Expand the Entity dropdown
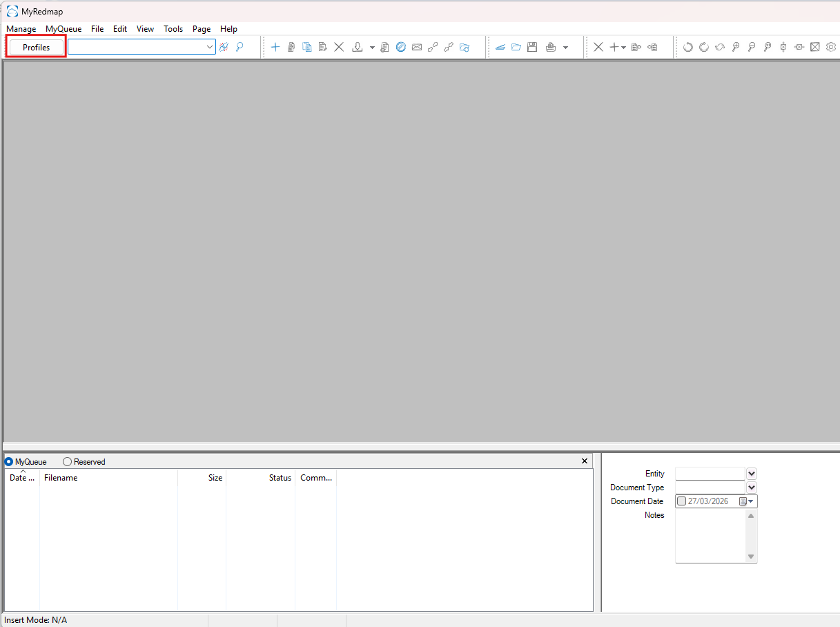 752,474
